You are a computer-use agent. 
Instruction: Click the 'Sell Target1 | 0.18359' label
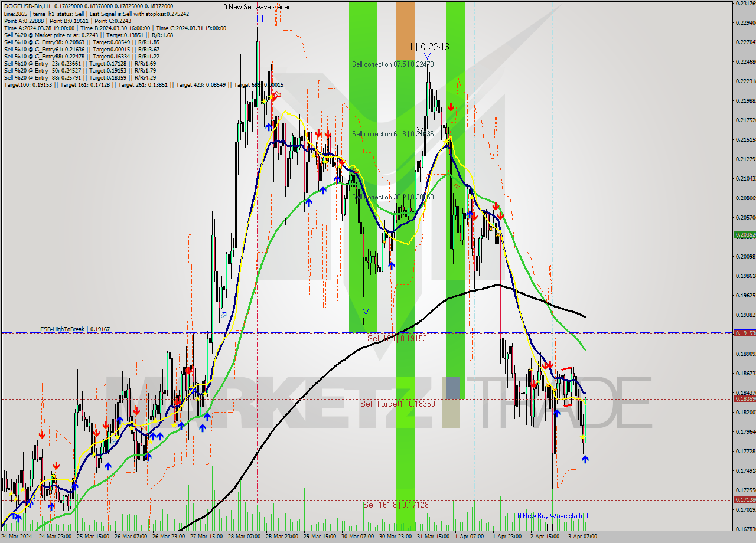tap(397, 404)
